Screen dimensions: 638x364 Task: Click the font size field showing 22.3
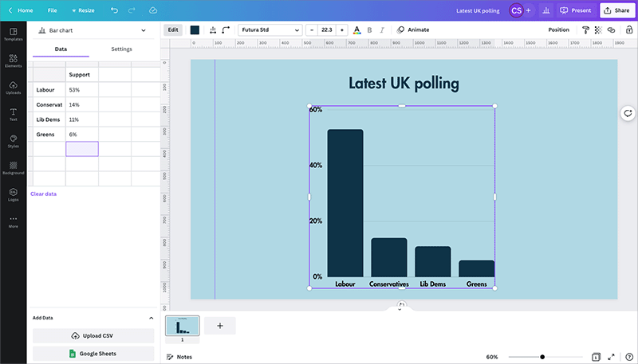pyautogui.click(x=327, y=29)
